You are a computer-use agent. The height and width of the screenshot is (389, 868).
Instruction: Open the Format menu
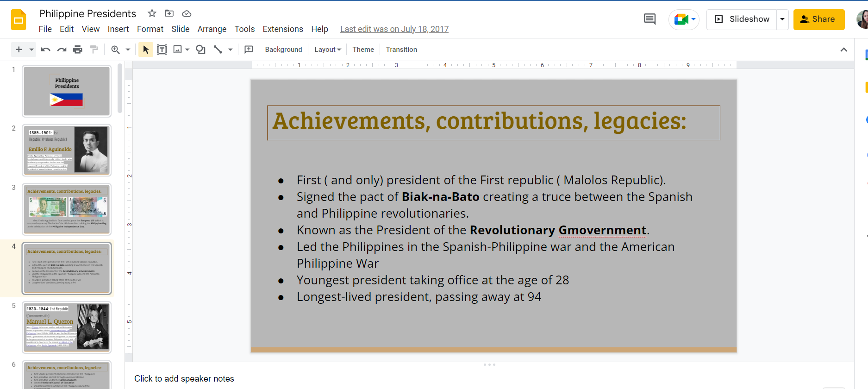pos(150,29)
